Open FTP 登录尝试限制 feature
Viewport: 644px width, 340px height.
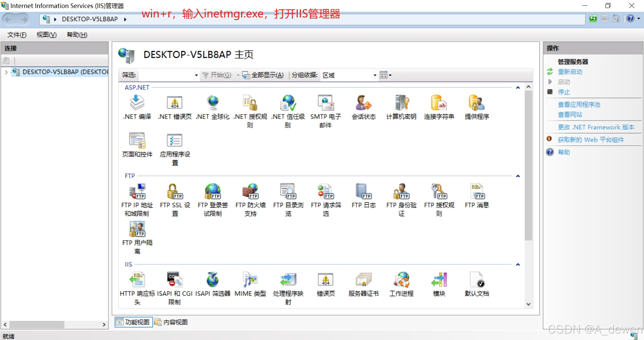click(213, 200)
